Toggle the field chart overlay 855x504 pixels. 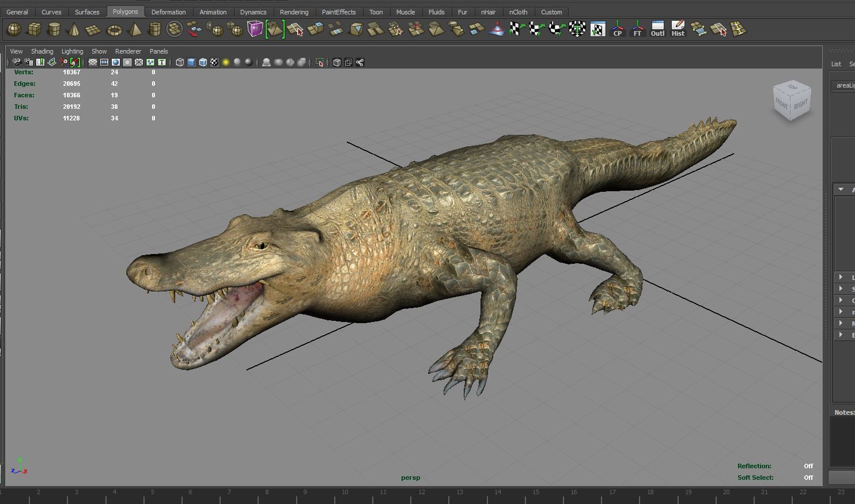click(139, 62)
